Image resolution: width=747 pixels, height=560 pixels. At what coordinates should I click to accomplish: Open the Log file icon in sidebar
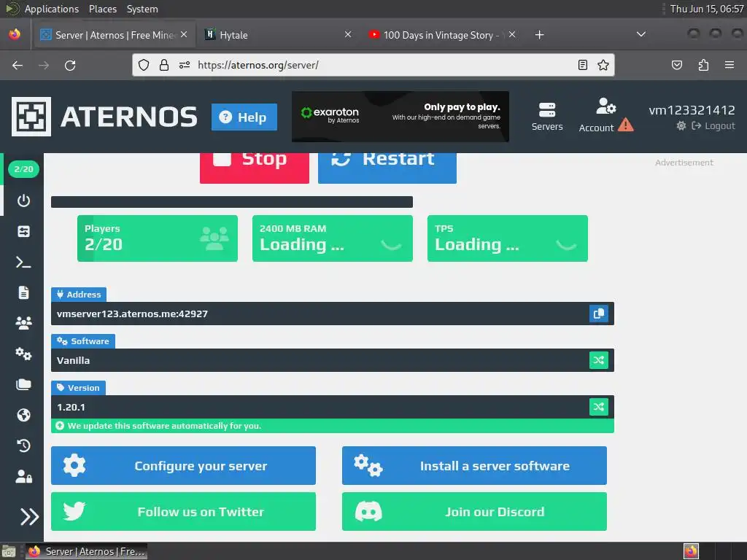click(x=23, y=292)
